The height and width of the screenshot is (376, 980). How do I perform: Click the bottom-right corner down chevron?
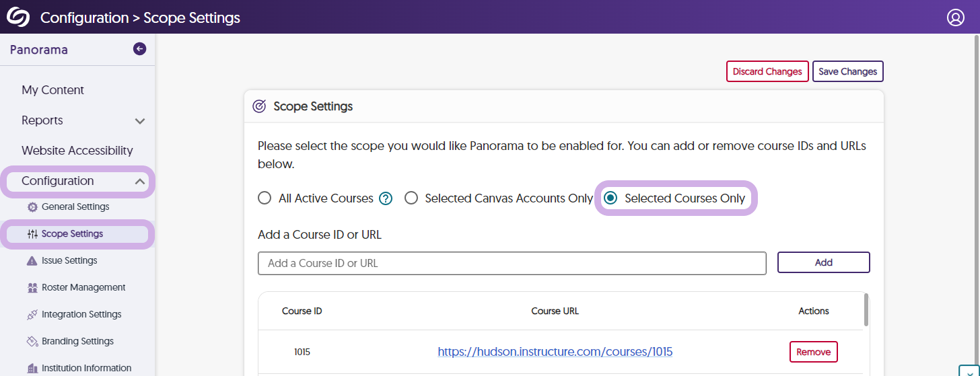pos(967,371)
